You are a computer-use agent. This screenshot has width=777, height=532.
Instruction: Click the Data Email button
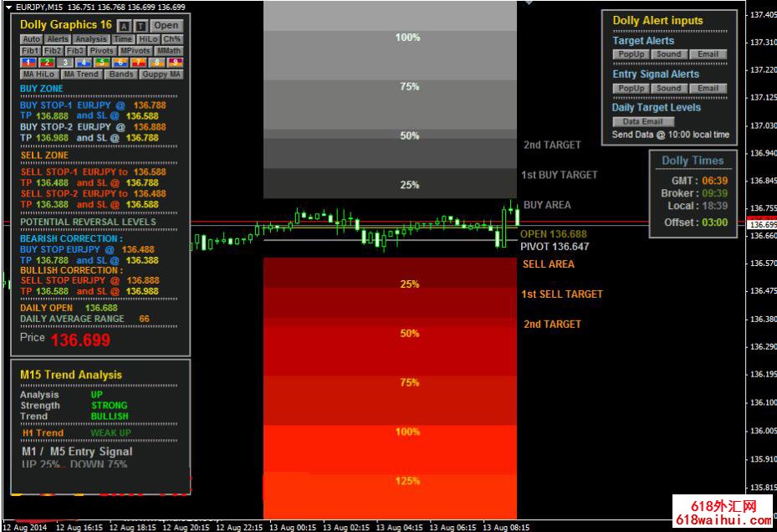642,121
